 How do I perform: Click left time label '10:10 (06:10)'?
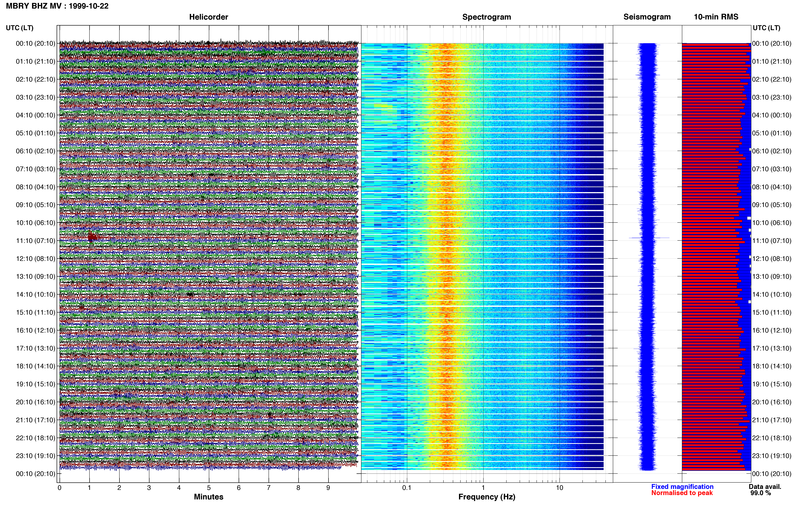(36, 223)
